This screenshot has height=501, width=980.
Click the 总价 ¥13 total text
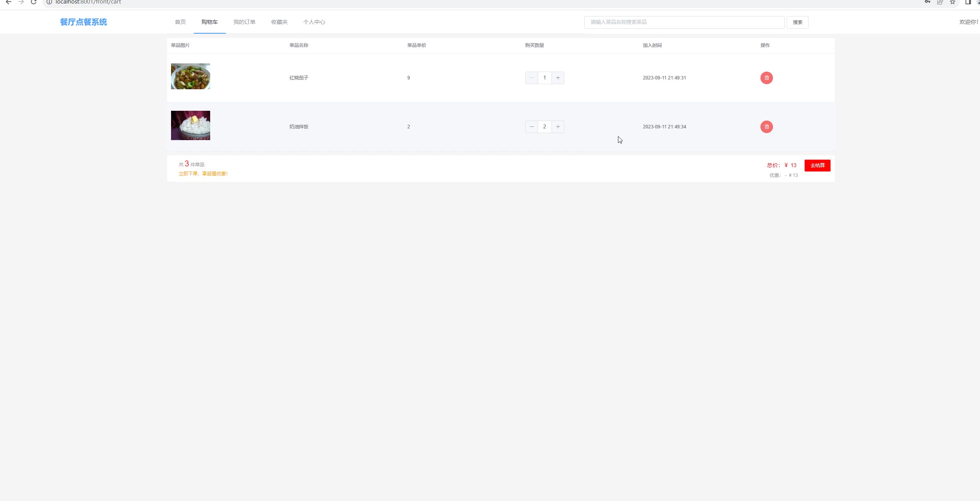[x=782, y=165]
